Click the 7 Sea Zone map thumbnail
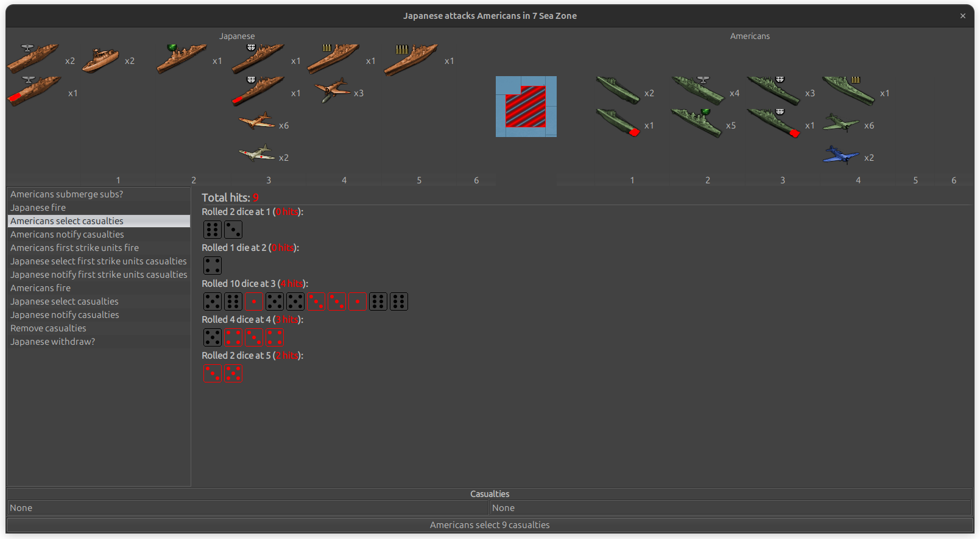This screenshot has height=539, width=980. pyautogui.click(x=526, y=107)
